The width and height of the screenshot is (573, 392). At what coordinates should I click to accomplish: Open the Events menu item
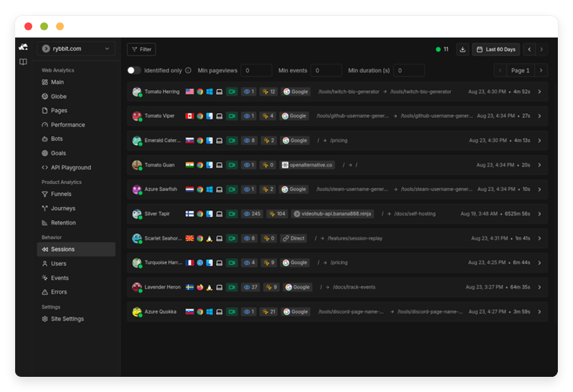pos(76,278)
